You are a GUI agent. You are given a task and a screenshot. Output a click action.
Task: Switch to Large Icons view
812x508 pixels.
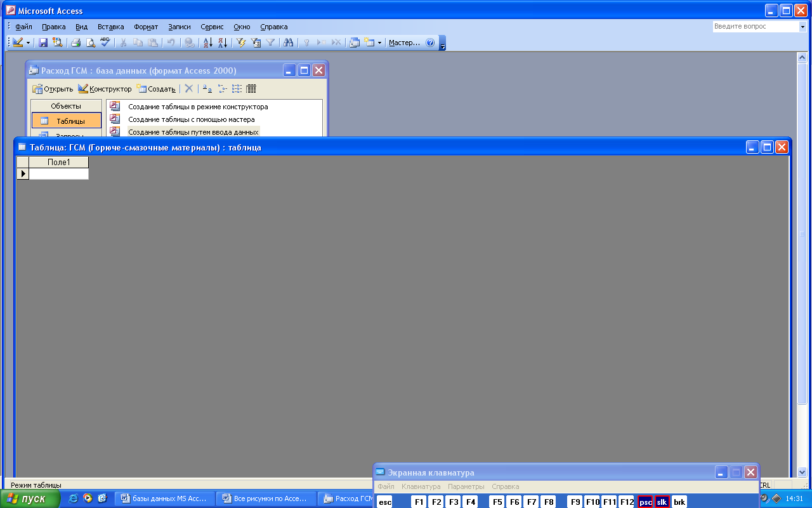tap(207, 89)
